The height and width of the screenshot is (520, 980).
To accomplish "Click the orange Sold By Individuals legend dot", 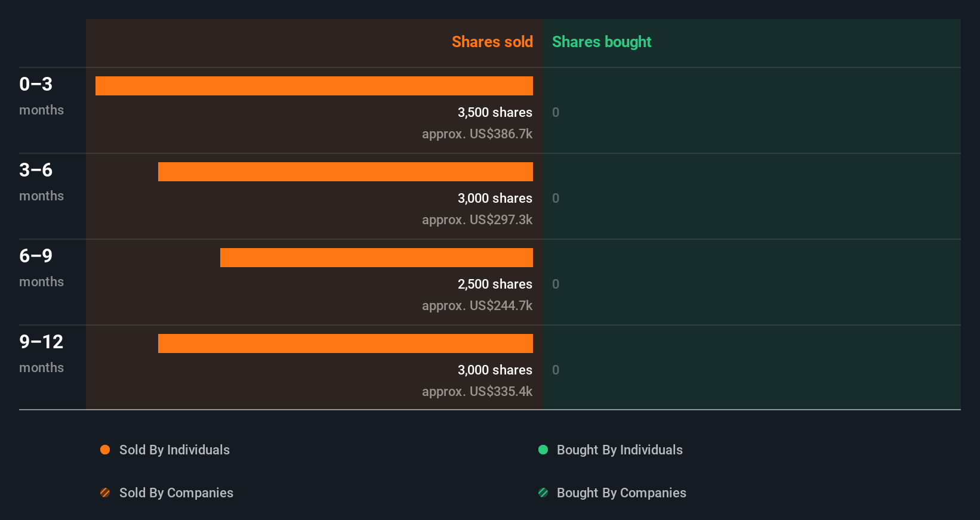I will 105,450.
